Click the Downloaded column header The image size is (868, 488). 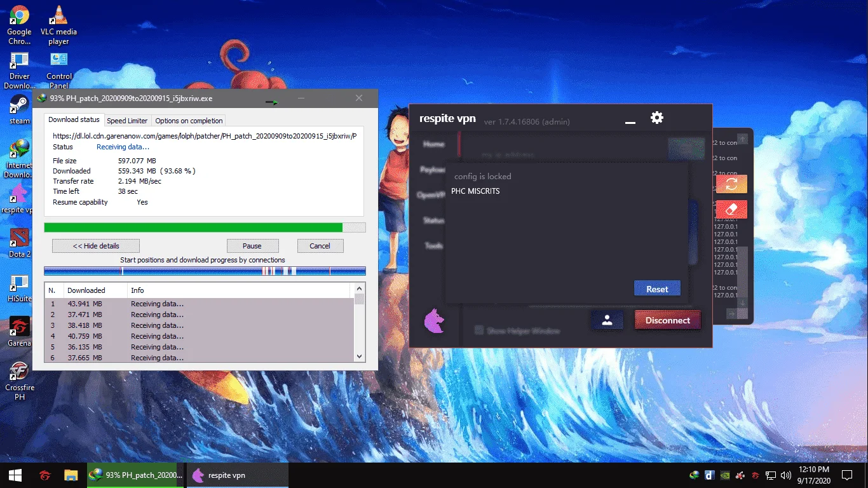point(95,290)
